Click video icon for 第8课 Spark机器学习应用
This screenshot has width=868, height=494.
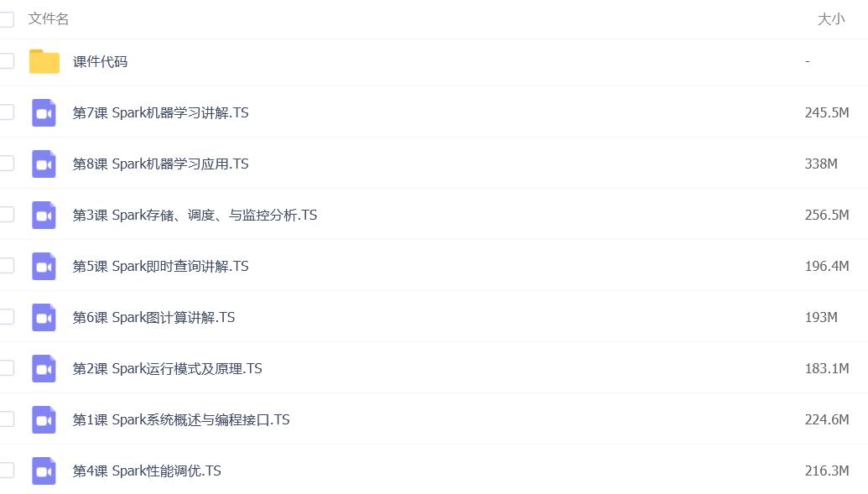[44, 164]
